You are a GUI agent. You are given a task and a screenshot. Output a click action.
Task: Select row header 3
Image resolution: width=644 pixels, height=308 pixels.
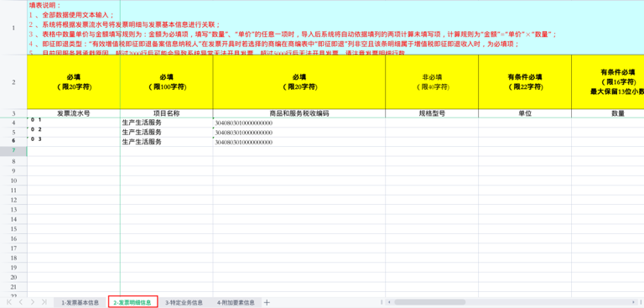tap(13, 113)
